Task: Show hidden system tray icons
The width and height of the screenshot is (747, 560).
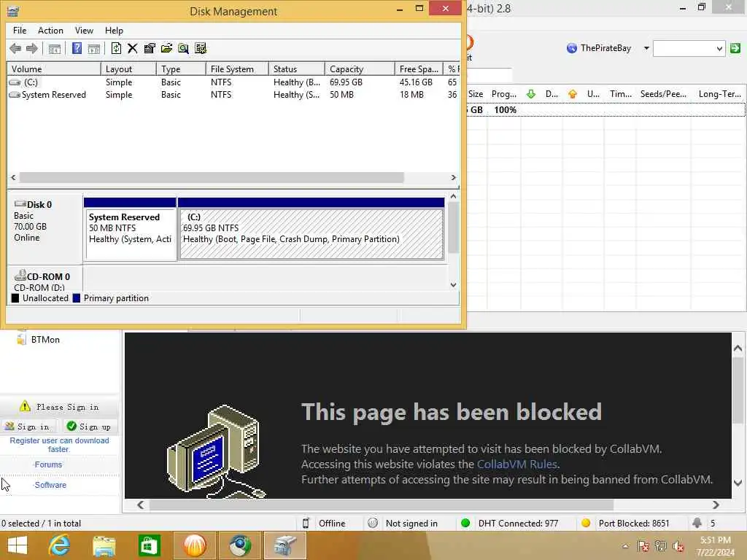Action: [625, 546]
